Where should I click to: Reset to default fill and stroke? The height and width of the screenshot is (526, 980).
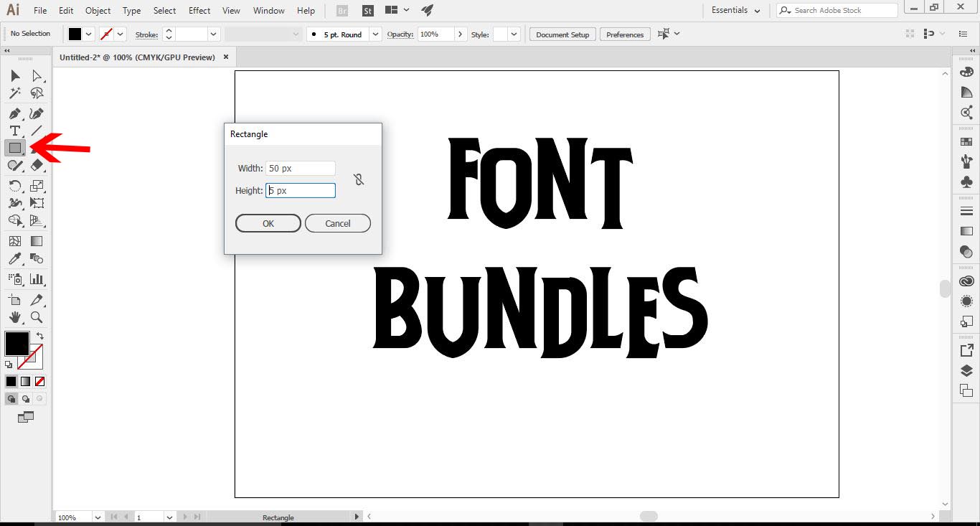(x=9, y=365)
